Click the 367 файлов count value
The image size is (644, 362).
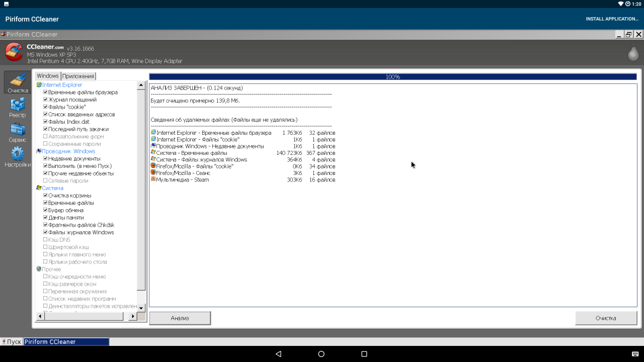[320, 153]
